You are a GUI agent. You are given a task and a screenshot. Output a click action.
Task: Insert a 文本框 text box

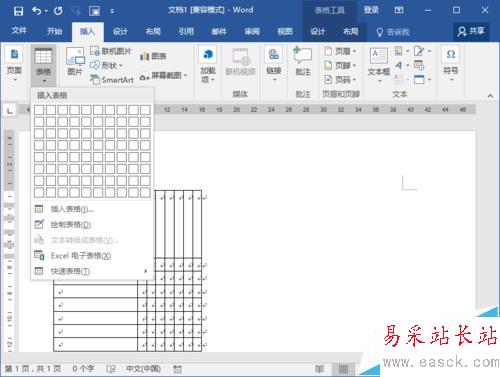379,64
